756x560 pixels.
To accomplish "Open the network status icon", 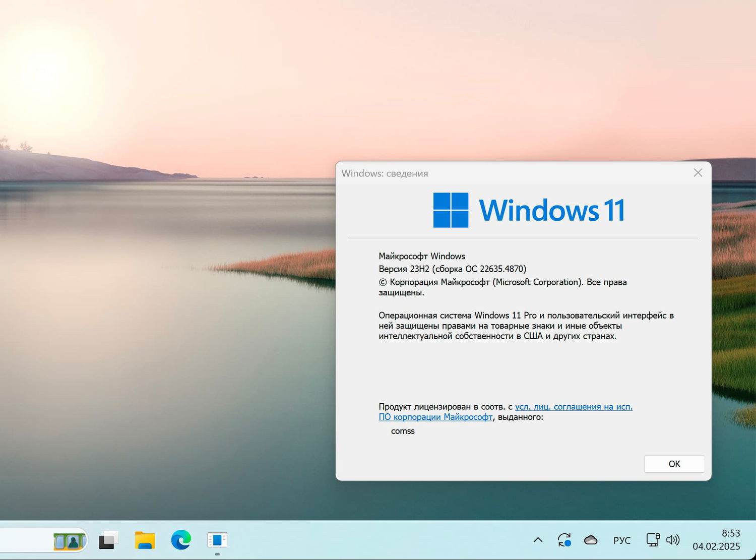I will [x=653, y=540].
